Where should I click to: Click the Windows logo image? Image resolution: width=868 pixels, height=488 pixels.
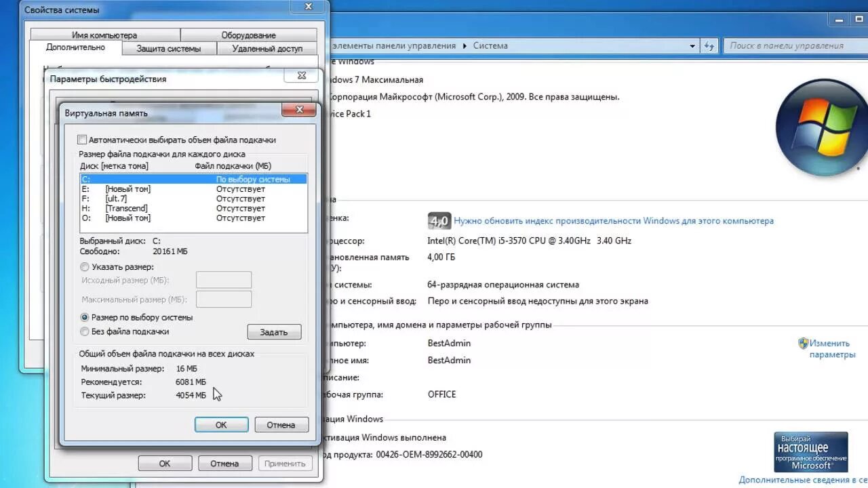[822, 127]
